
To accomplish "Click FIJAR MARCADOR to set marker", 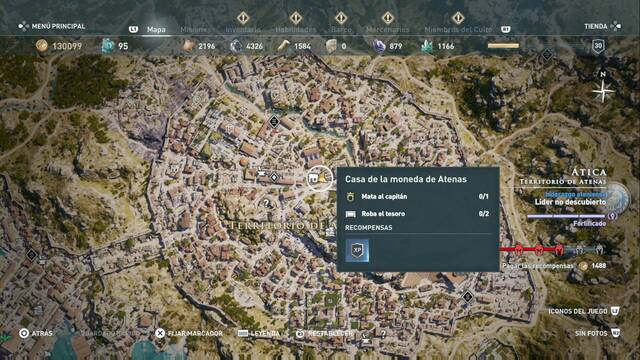I will coord(189,333).
